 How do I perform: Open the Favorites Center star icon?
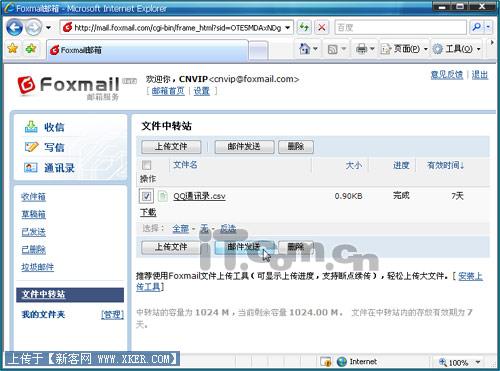coord(13,49)
